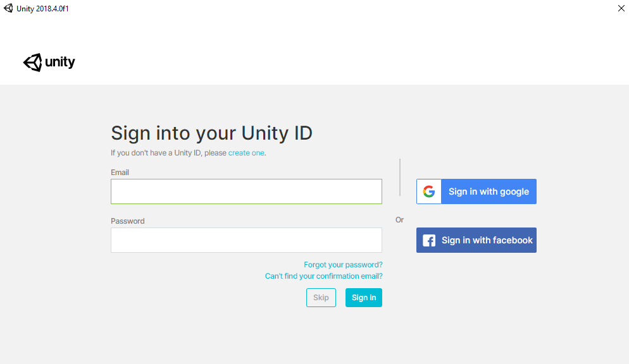This screenshot has height=364, width=629.
Task: Click the 'Email' field label
Action: [x=120, y=173]
